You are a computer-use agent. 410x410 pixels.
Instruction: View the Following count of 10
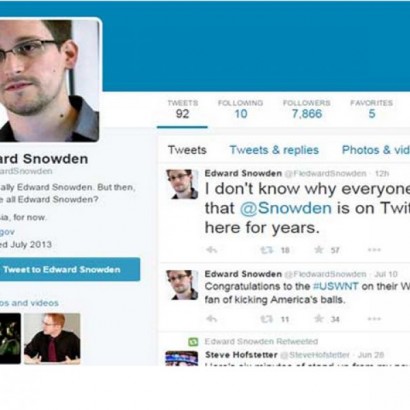coord(240,109)
